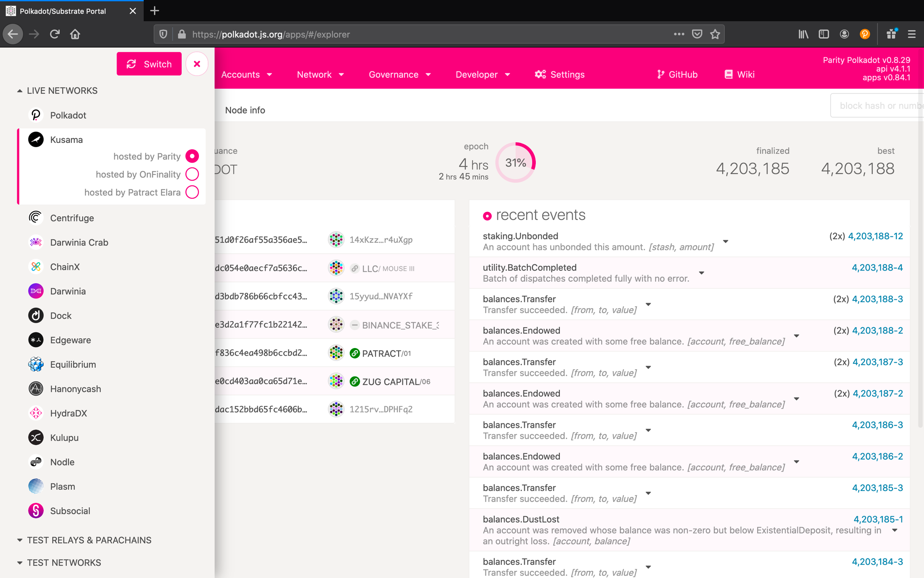The width and height of the screenshot is (924, 578).
Task: Click the Edgeware network icon
Action: click(x=36, y=340)
